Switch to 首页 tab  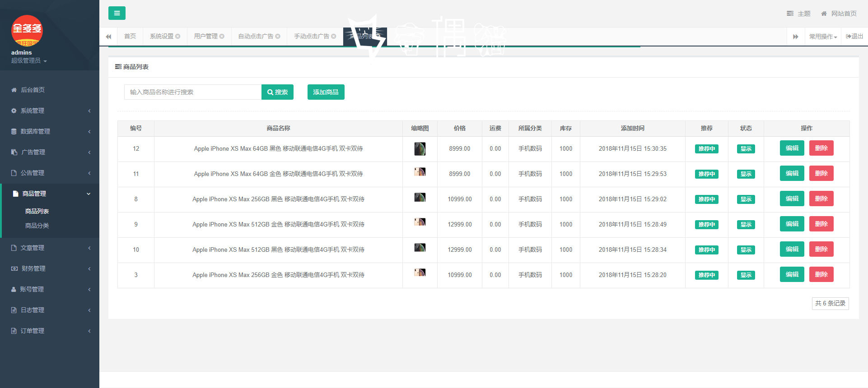pyautogui.click(x=130, y=37)
